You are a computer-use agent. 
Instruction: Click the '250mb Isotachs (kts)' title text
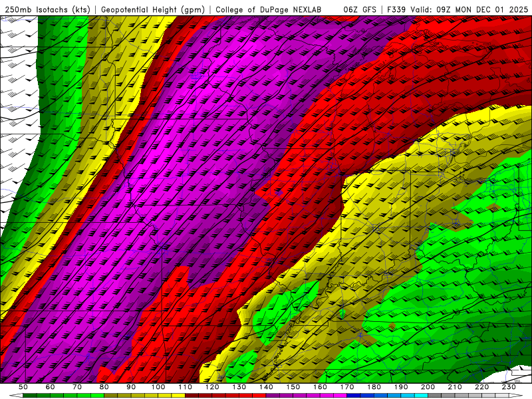click(47, 9)
